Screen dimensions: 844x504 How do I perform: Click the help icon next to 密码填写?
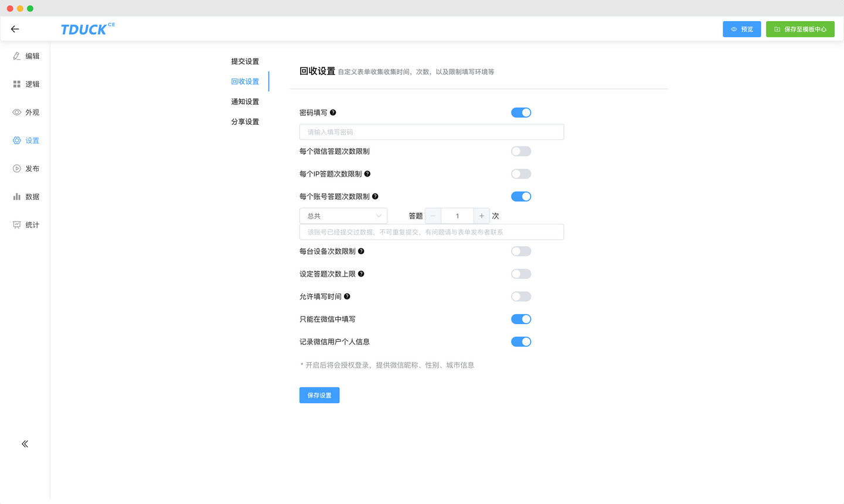pyautogui.click(x=333, y=112)
